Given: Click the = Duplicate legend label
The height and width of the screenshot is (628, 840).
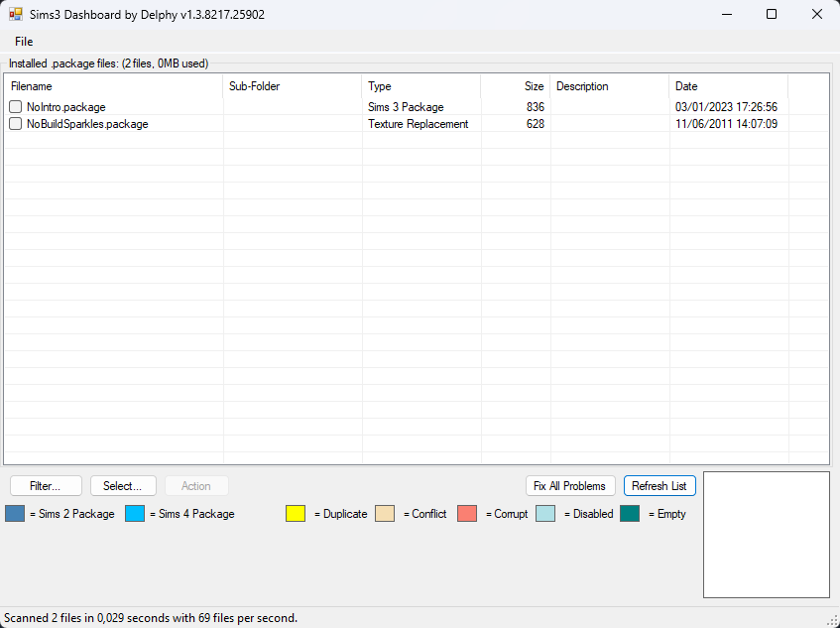Looking at the screenshot, I should point(341,514).
